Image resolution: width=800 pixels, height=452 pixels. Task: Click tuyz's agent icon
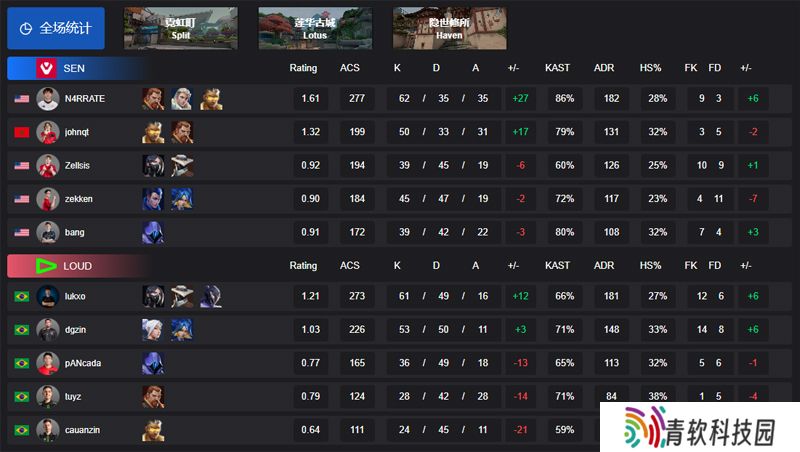point(153,397)
